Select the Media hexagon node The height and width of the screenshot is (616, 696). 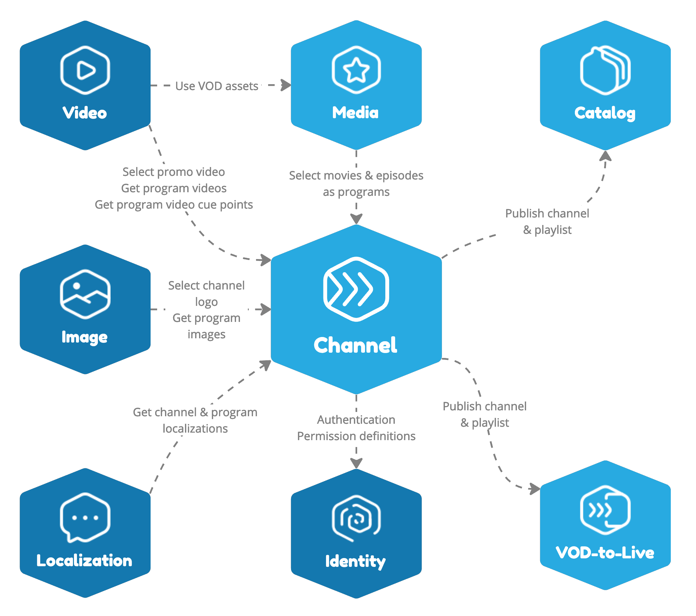point(348,71)
